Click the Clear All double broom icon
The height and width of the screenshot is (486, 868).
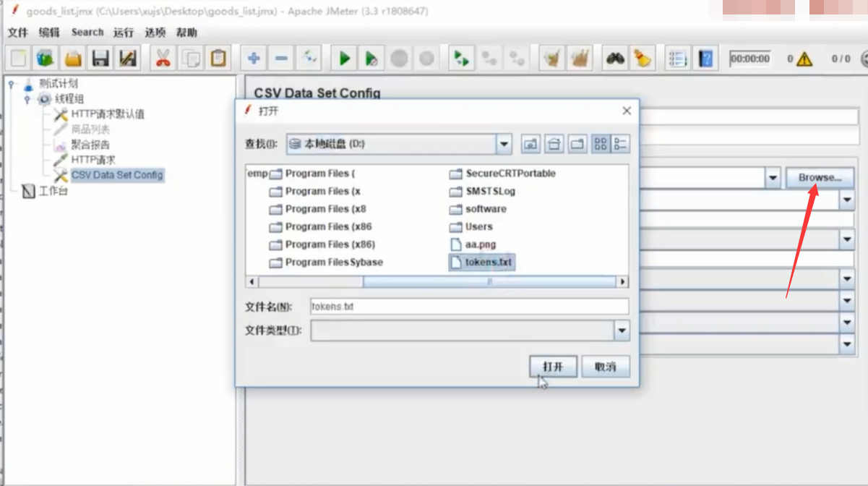tap(580, 59)
